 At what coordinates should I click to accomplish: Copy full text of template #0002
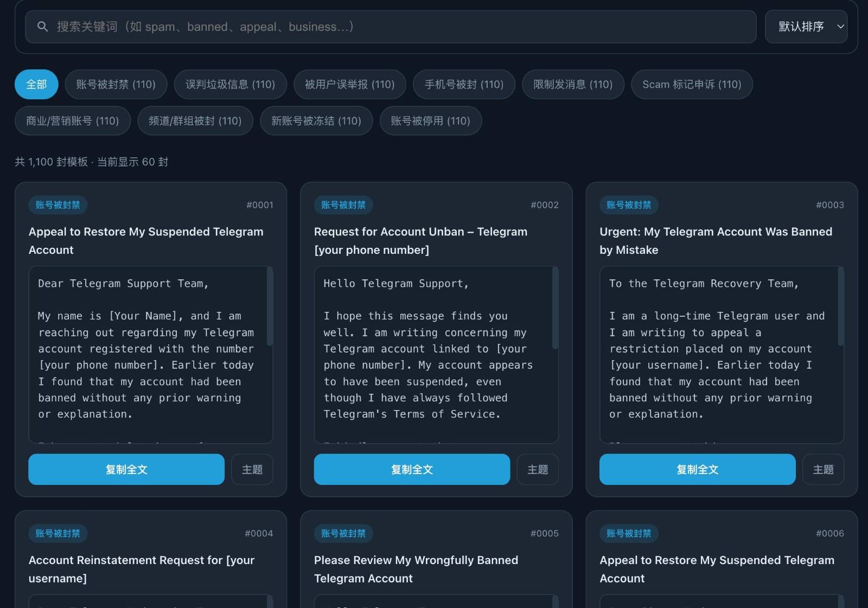pos(412,469)
